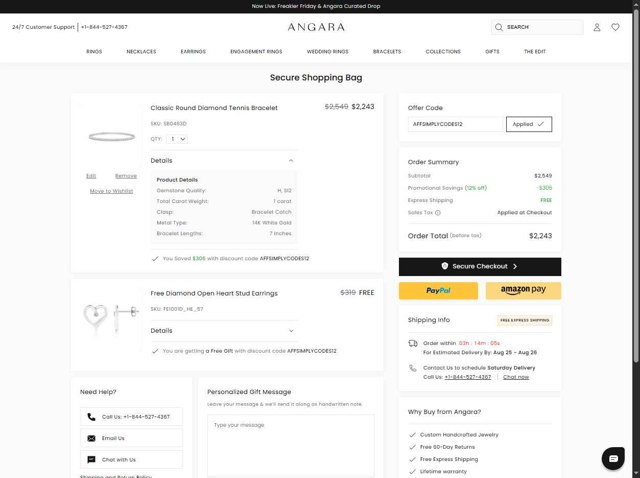Image resolution: width=640 pixels, height=478 pixels.
Task: Click the phone icon in Shipping Info
Action: click(413, 368)
